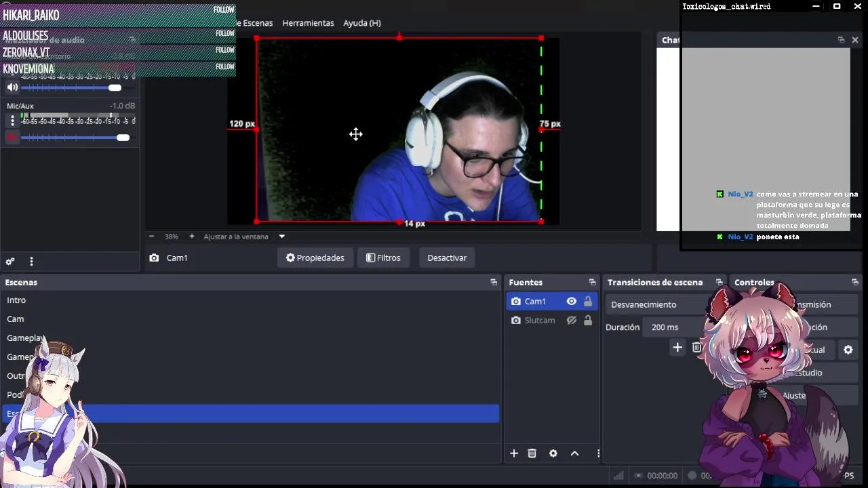
Task: Open virtual camera settings gear icon
Action: point(848,350)
